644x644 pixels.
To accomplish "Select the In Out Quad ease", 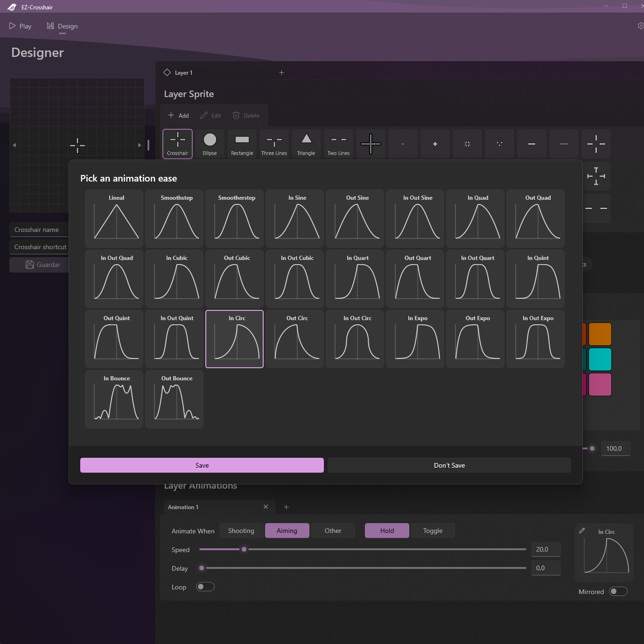I will [114, 279].
